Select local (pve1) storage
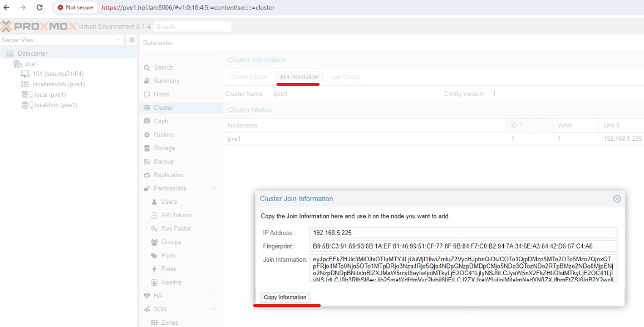The width and height of the screenshot is (644, 327). (x=50, y=95)
